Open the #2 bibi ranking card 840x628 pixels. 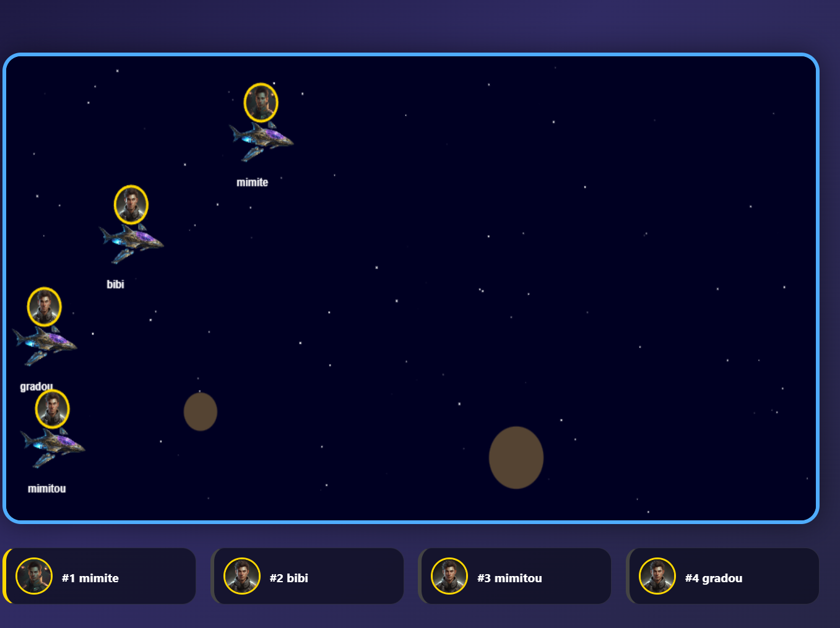(x=308, y=576)
